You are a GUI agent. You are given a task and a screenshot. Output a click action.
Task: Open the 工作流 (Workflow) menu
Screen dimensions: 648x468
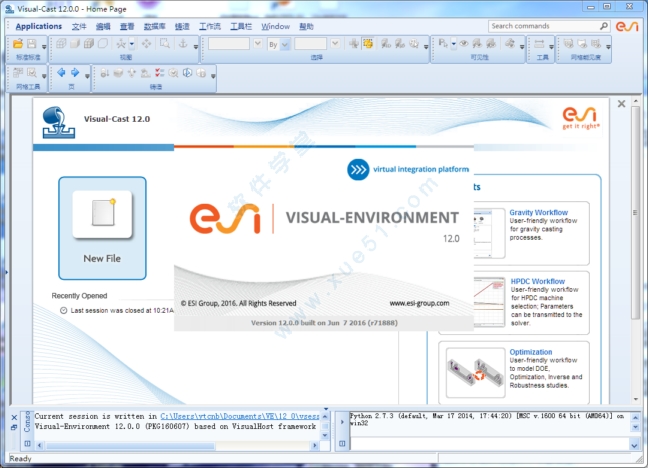[x=210, y=26]
